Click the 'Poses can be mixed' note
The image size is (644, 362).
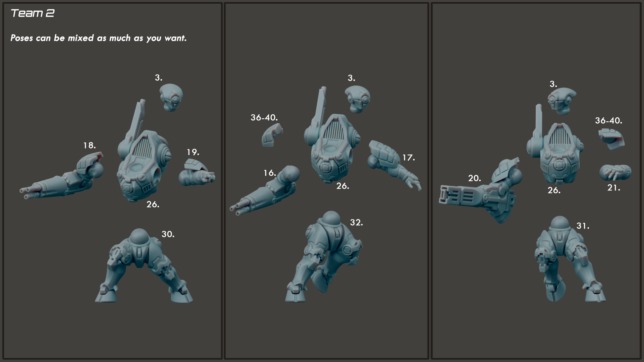coord(99,38)
